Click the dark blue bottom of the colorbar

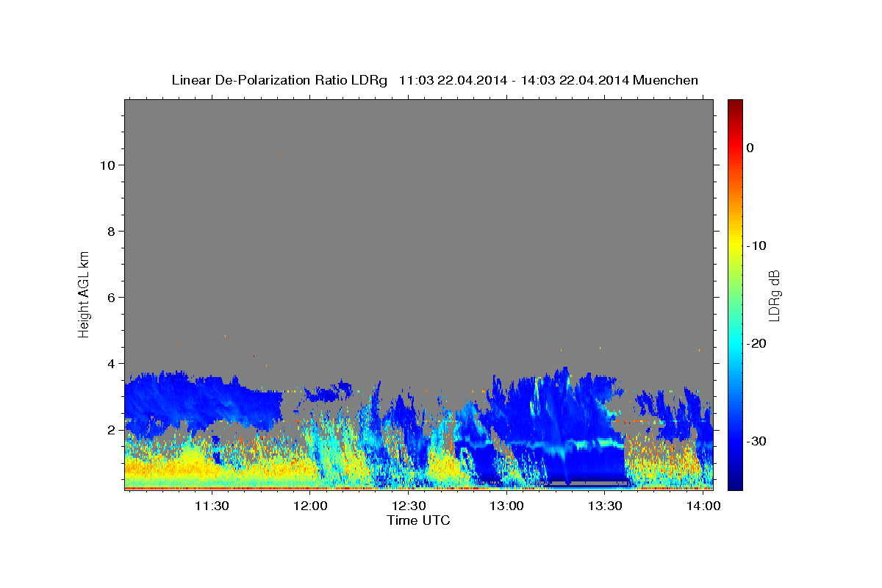click(735, 481)
